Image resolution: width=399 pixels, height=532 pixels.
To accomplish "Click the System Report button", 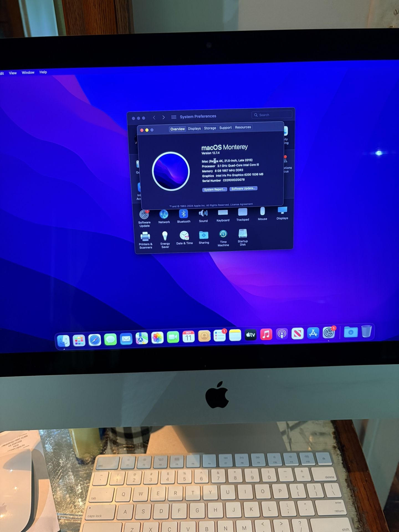I will click(x=214, y=190).
